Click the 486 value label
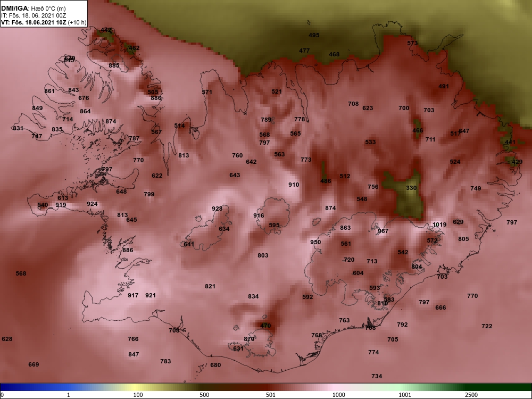Viewport: 532px width, 399px height. tap(326, 181)
